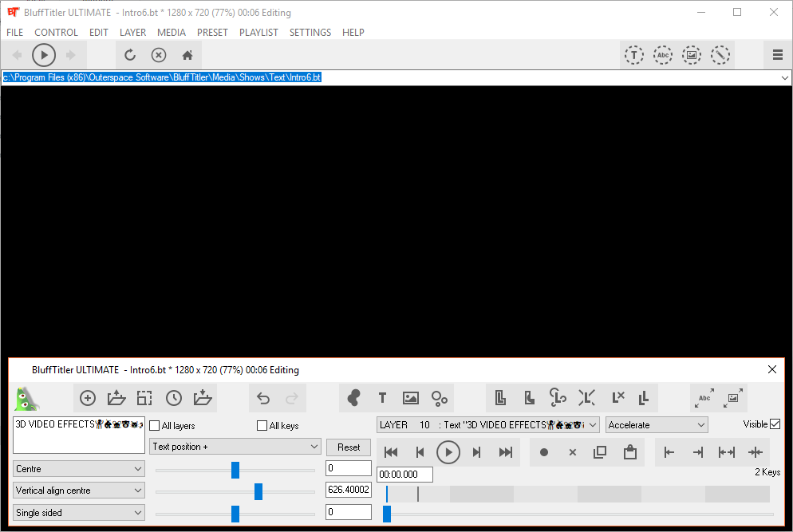Click the set resolution dashed frame icon
Viewport: 793px width, 532px height.
click(x=144, y=399)
